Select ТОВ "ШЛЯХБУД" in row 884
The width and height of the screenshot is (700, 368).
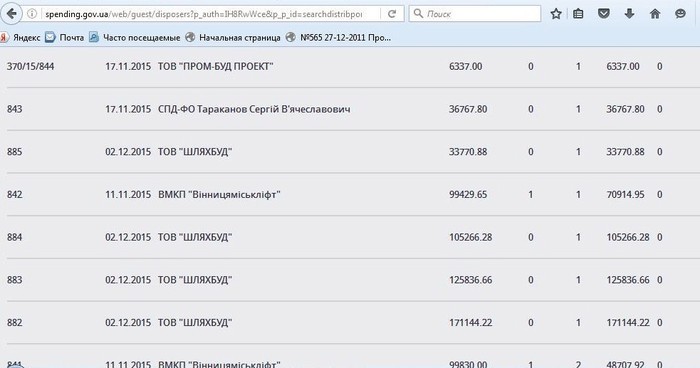pyautogui.click(x=195, y=237)
